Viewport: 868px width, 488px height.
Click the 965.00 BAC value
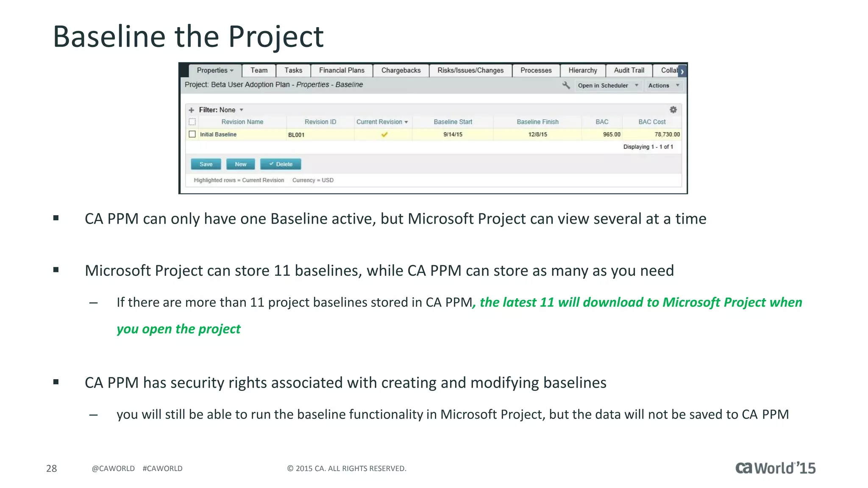(612, 135)
